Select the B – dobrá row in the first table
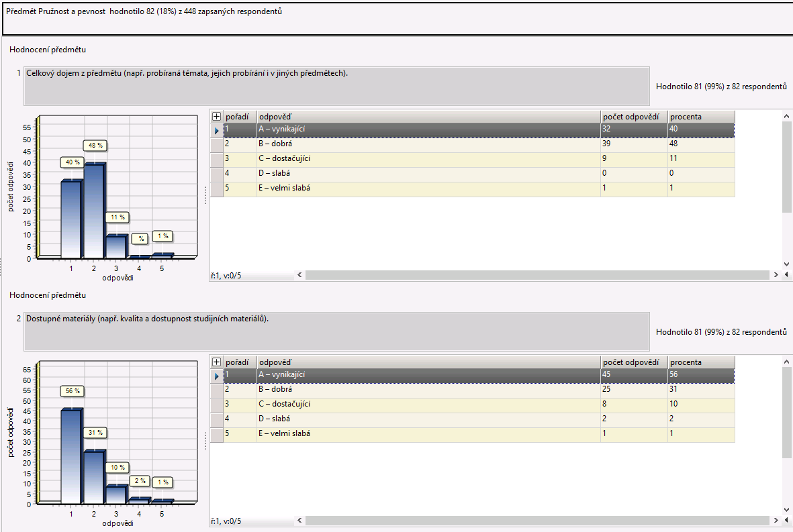Viewport: 793px width, 532px height. coord(428,144)
